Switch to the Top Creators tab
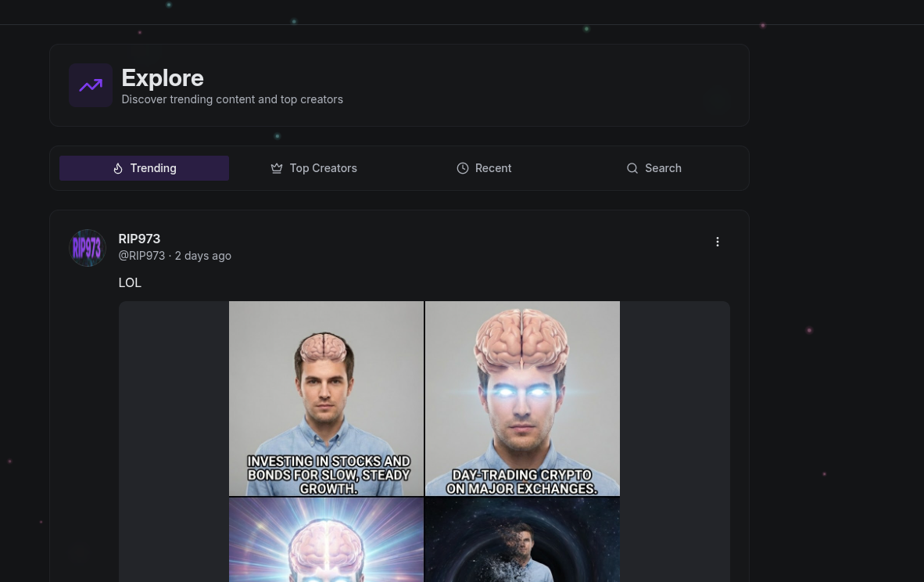This screenshot has height=582, width=924. (314, 168)
